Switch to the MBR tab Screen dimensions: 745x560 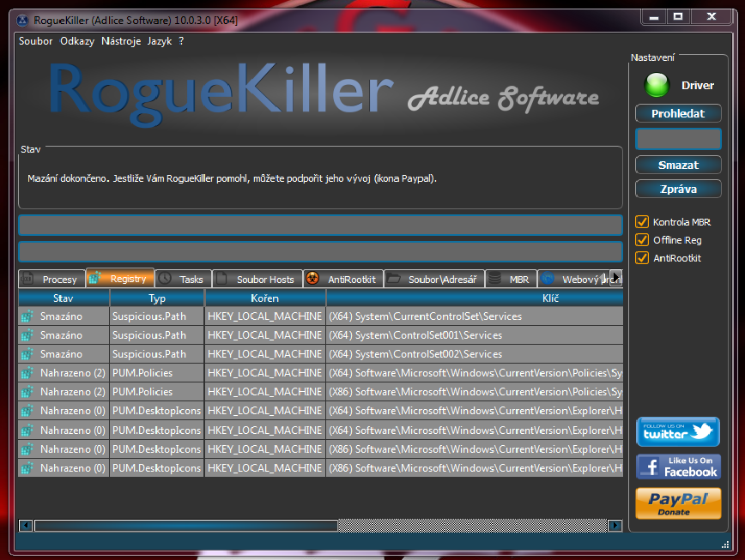(511, 279)
